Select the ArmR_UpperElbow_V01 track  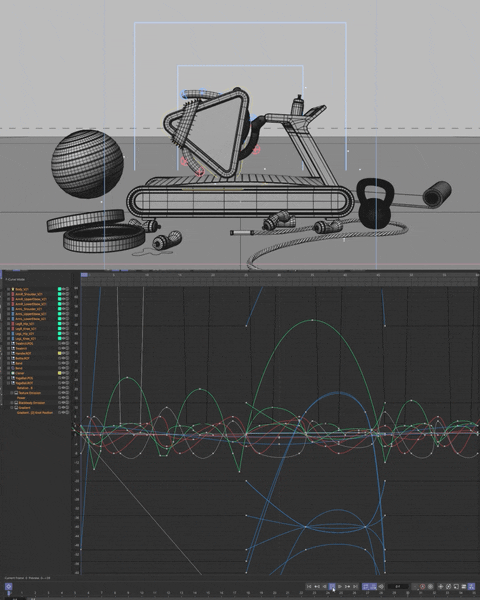(31, 299)
